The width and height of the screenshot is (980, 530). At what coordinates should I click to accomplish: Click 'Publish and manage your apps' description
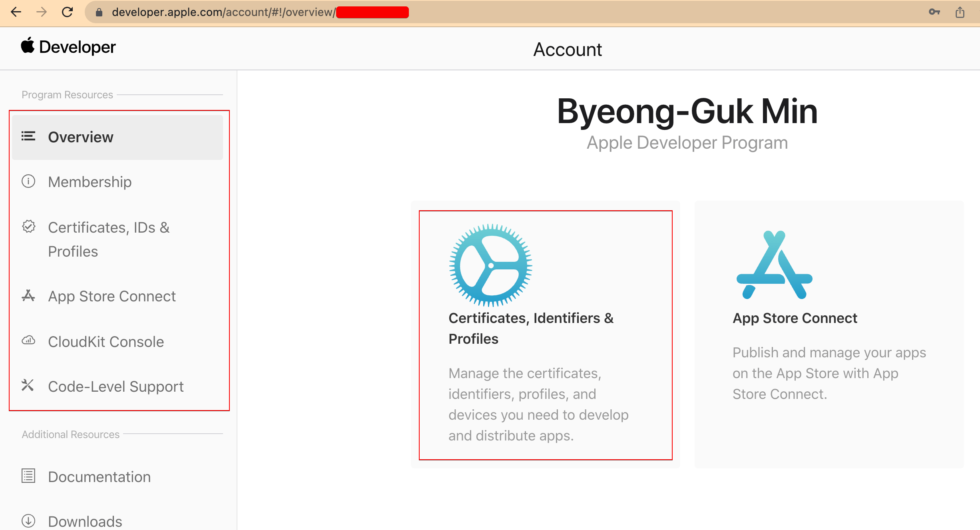[x=829, y=373]
